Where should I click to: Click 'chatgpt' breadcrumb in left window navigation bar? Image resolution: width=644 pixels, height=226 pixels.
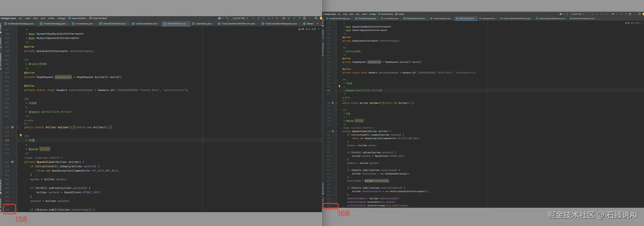coord(61,18)
